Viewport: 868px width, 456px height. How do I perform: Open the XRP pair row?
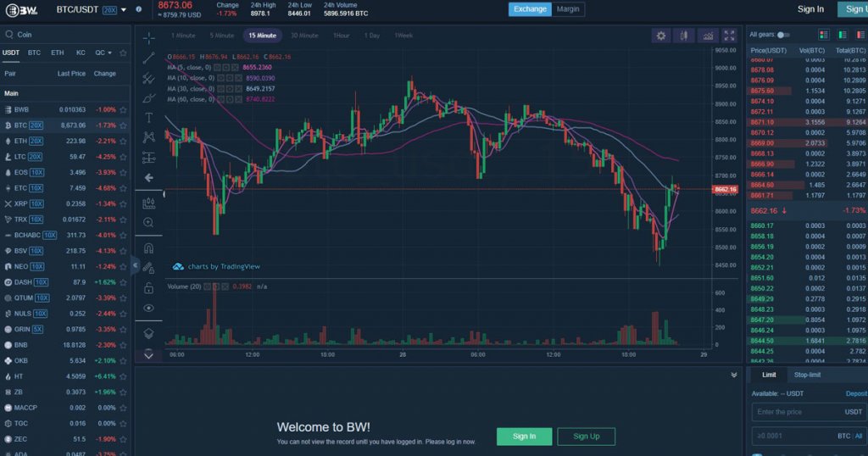coord(65,204)
